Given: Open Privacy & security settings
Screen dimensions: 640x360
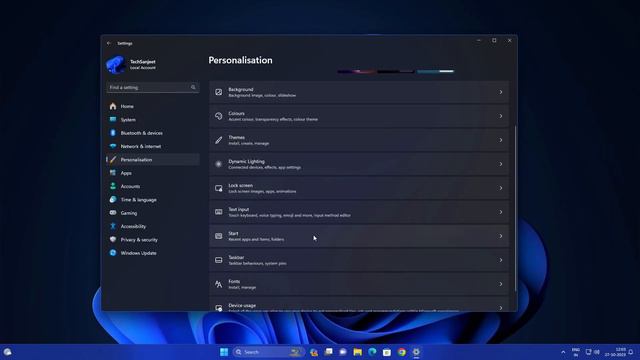Looking at the screenshot, I should pos(153,240).
